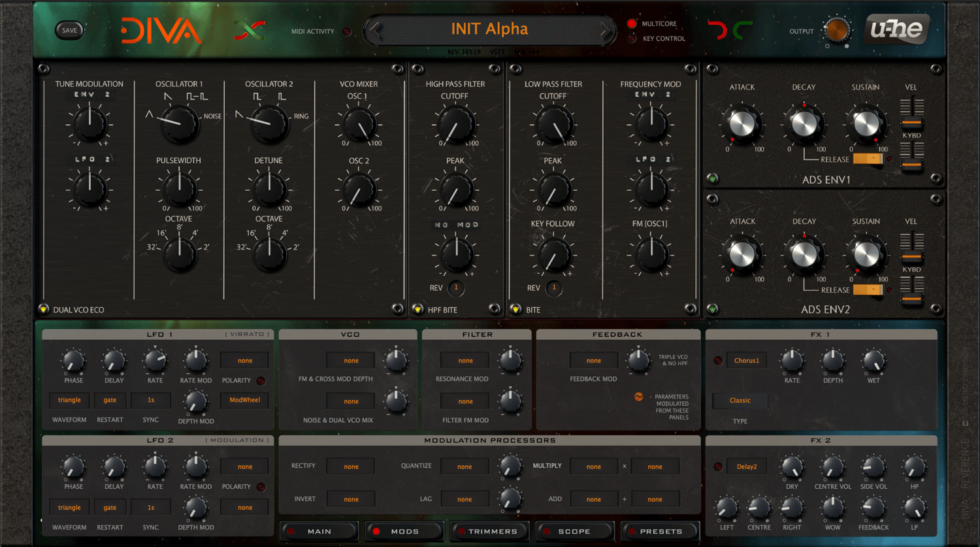Enable the FX 1 power light beside Chorus1

[x=718, y=361]
